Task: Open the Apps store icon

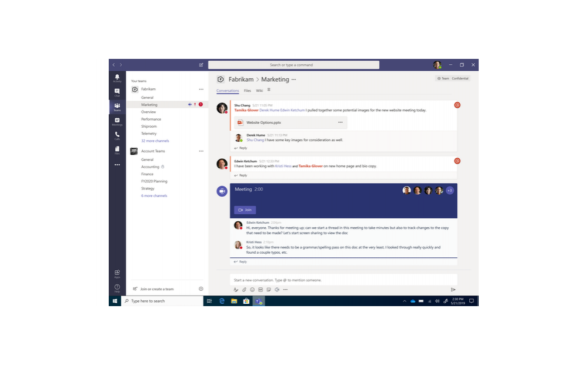Action: [117, 274]
